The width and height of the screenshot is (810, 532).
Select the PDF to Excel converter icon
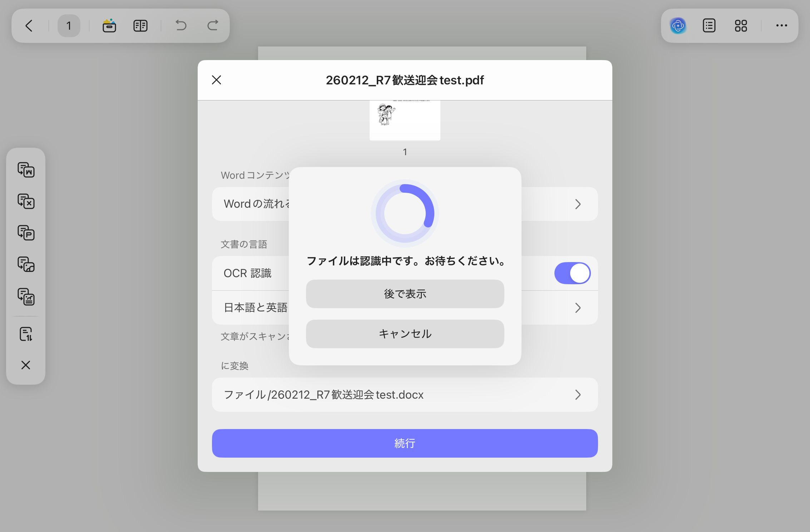pyautogui.click(x=26, y=201)
